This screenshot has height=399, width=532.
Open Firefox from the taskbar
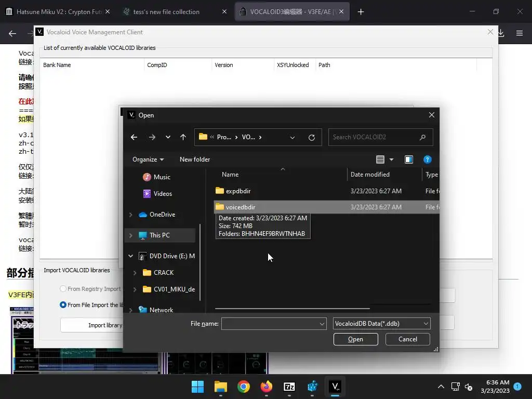[x=267, y=387]
